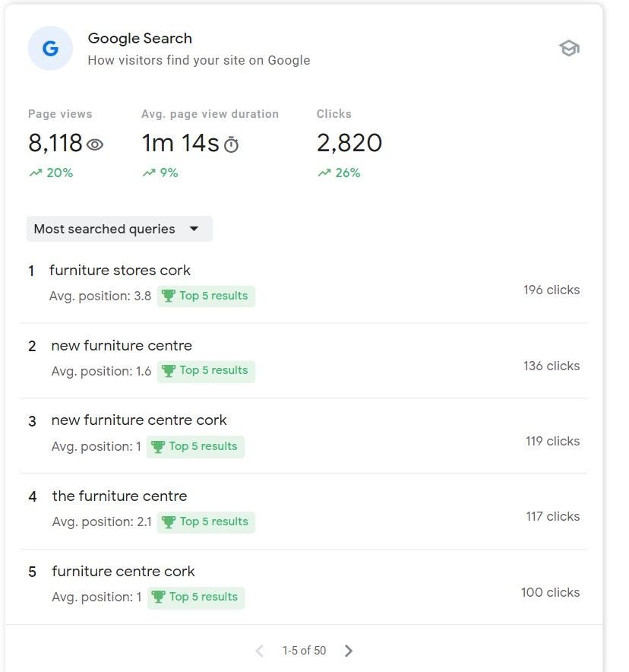The width and height of the screenshot is (629, 672).
Task: Click the eye icon beside Page views
Action: 95,144
